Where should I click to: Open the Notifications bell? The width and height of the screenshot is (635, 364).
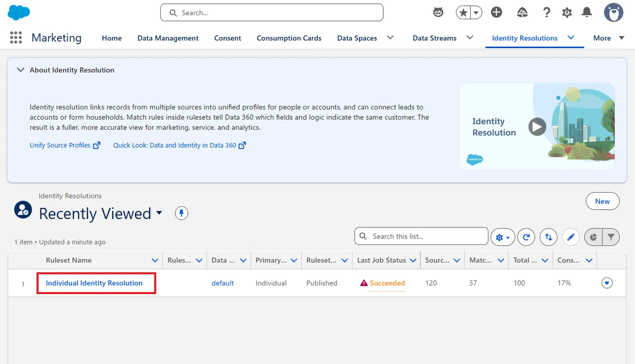point(587,12)
